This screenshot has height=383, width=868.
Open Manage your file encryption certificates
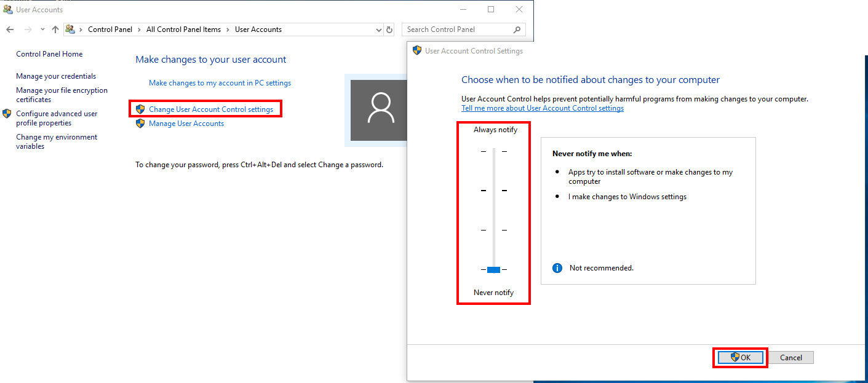pos(62,95)
